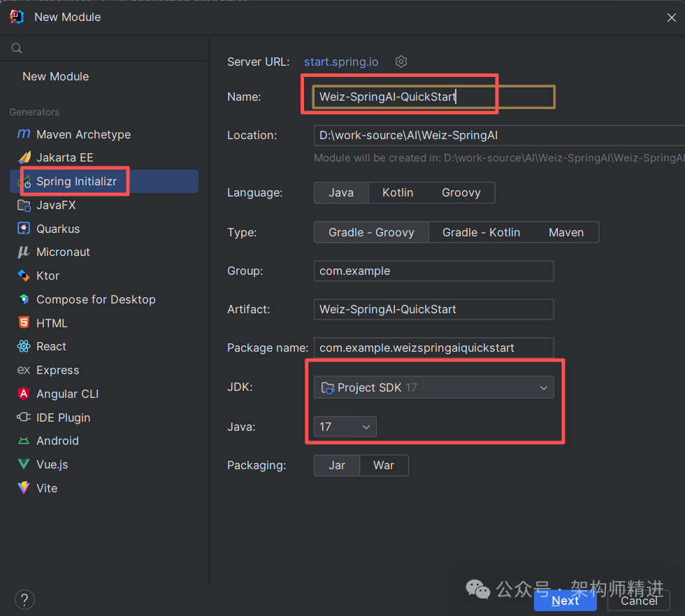Click the Location input field

point(499,136)
